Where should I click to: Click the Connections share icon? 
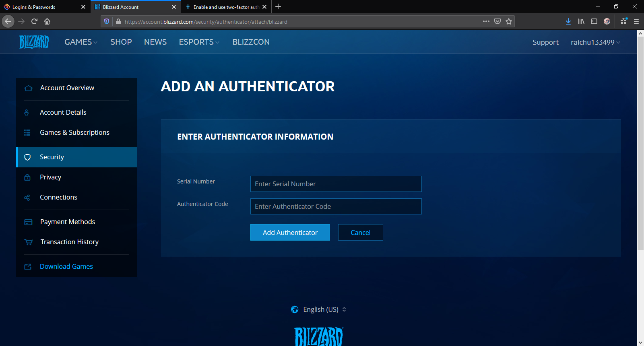(x=27, y=198)
